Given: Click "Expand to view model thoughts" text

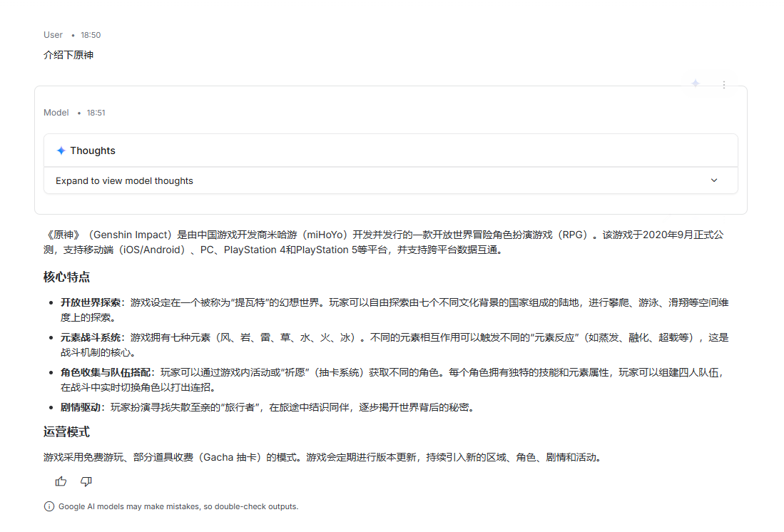Looking at the screenshot, I should coord(124,181).
